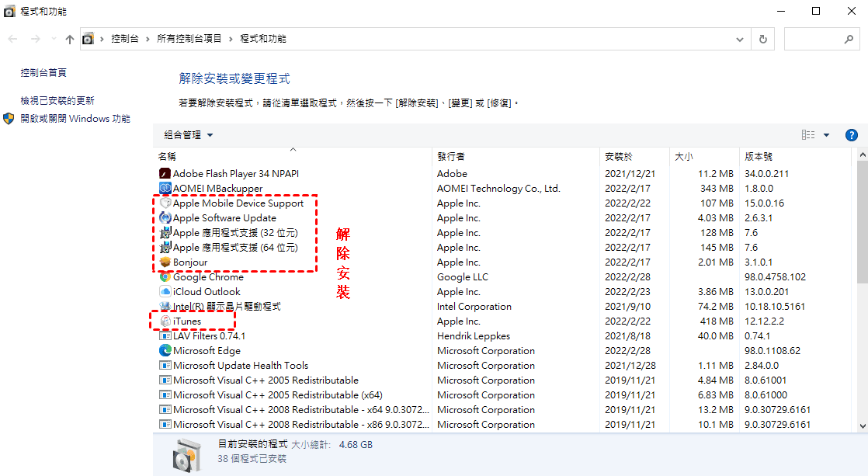Select the iTunes program row name
The height and width of the screenshot is (476, 868).
[187, 321]
